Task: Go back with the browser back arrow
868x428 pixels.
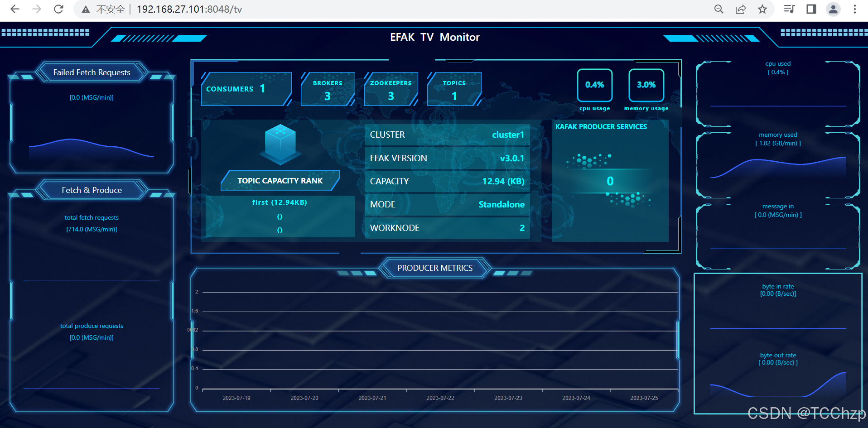Action: point(15,9)
